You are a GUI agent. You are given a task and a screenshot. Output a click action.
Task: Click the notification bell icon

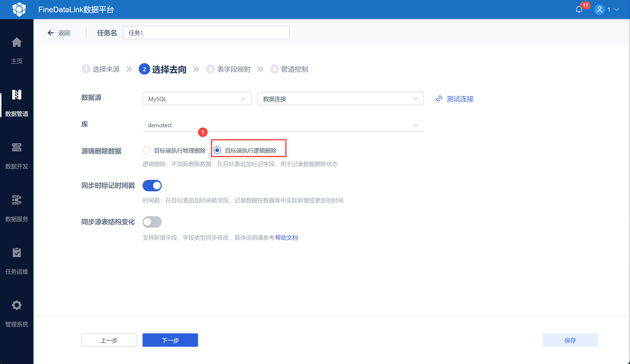tap(579, 10)
